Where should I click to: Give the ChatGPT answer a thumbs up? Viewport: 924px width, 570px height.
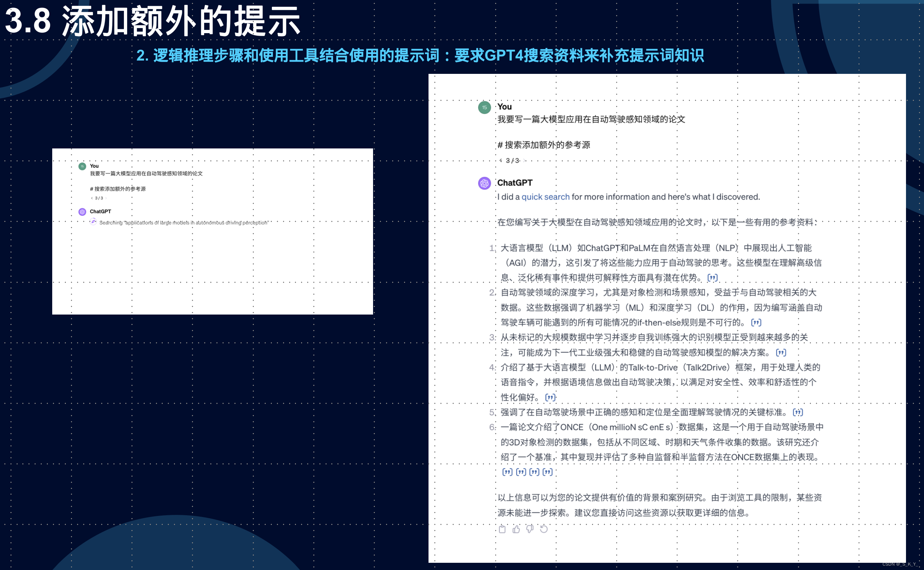516,529
